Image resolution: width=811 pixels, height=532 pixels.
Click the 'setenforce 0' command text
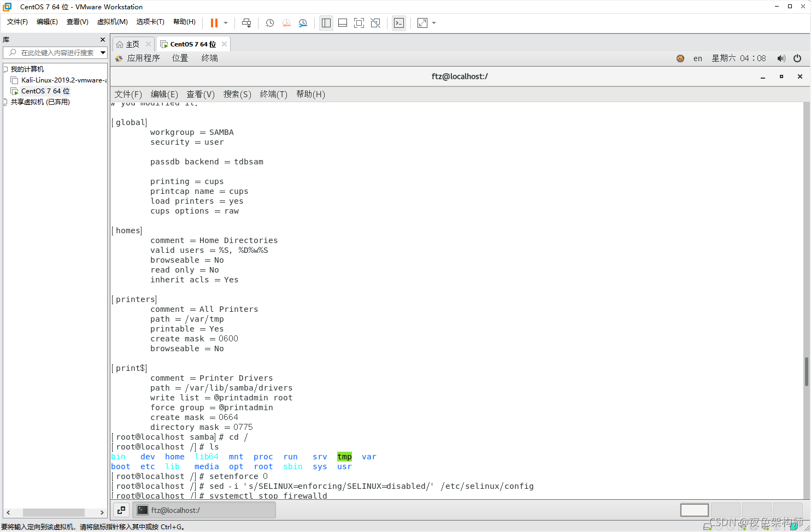pyautogui.click(x=238, y=476)
